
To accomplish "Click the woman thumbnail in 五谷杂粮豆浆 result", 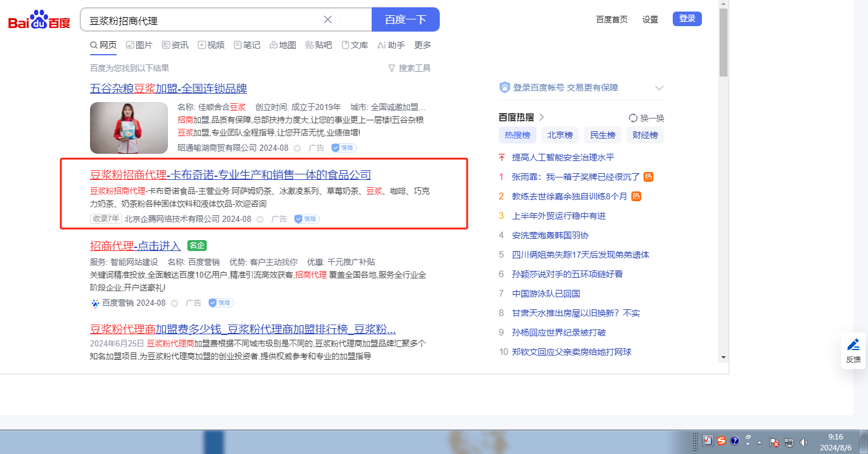I will coord(129,128).
